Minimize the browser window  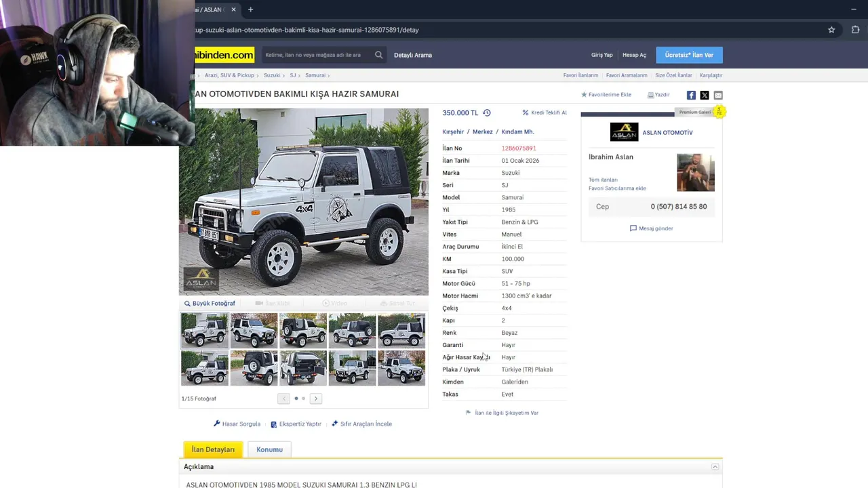[x=853, y=9]
